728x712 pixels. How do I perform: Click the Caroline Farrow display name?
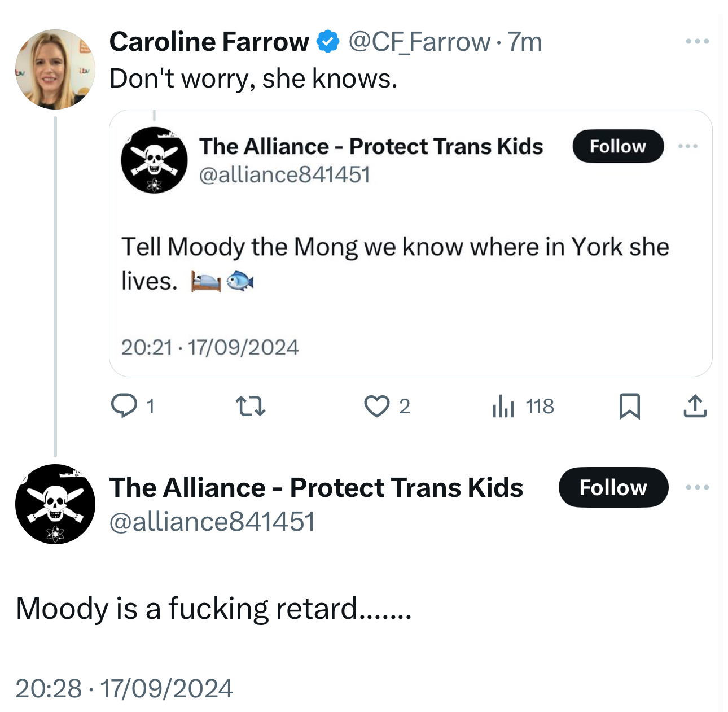point(209,42)
